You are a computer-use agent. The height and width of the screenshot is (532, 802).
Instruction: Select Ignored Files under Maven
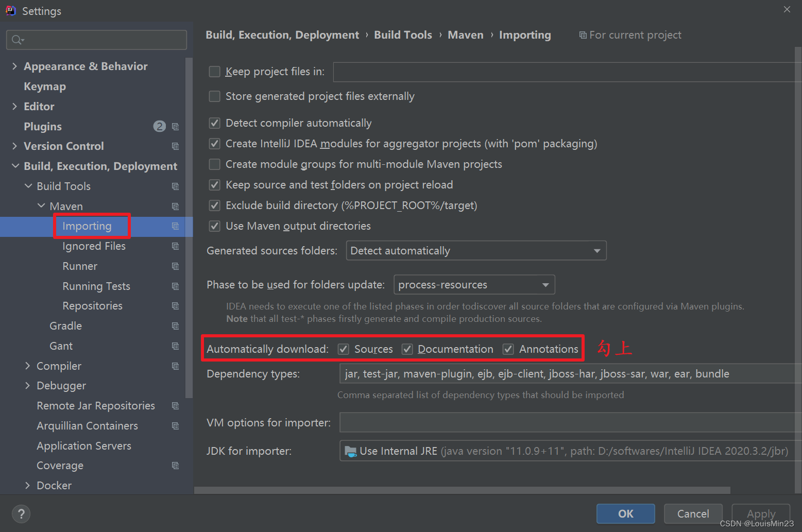pos(94,246)
